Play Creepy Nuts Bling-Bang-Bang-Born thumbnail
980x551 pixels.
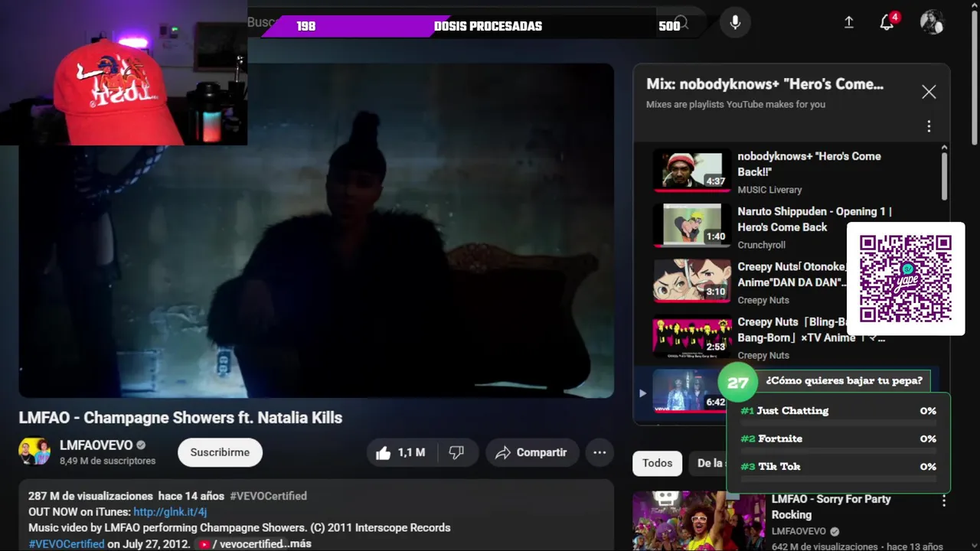[x=692, y=335]
